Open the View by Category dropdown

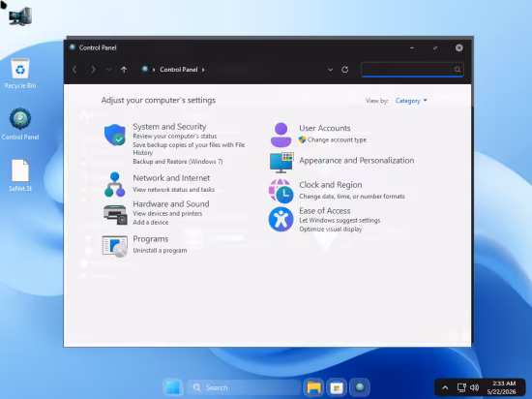coord(411,101)
